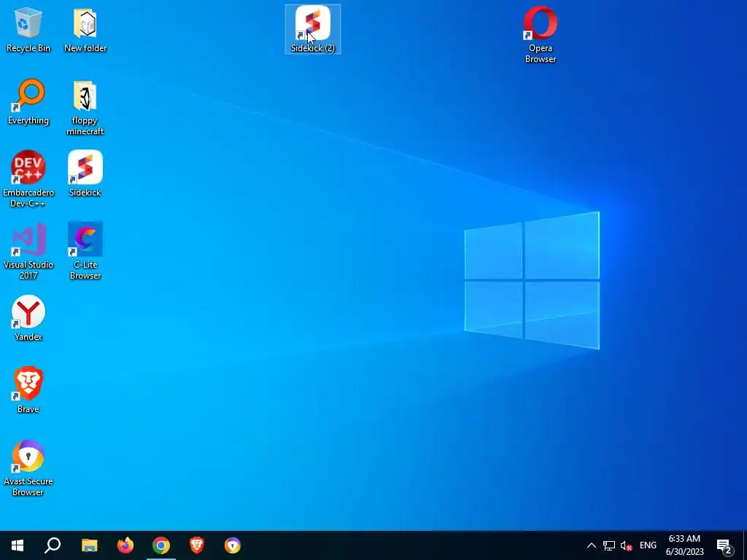The image size is (747, 560).
Task: Launch Firefox from the taskbar
Action: tap(125, 545)
